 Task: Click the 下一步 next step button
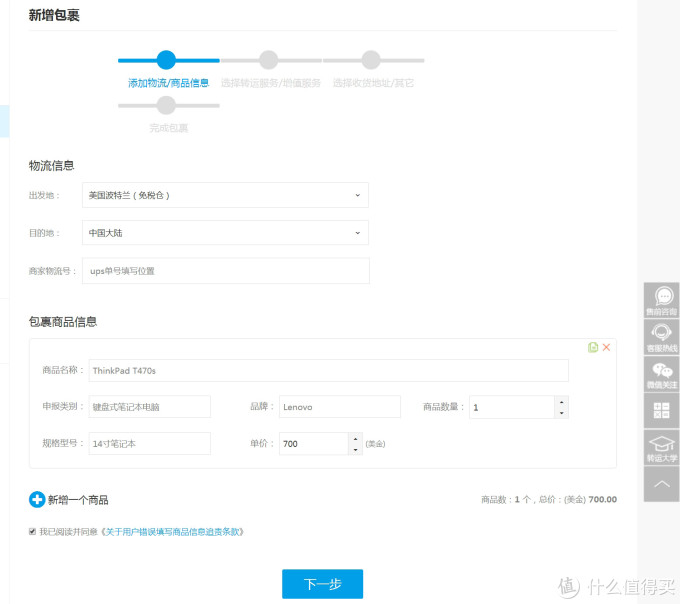[322, 584]
